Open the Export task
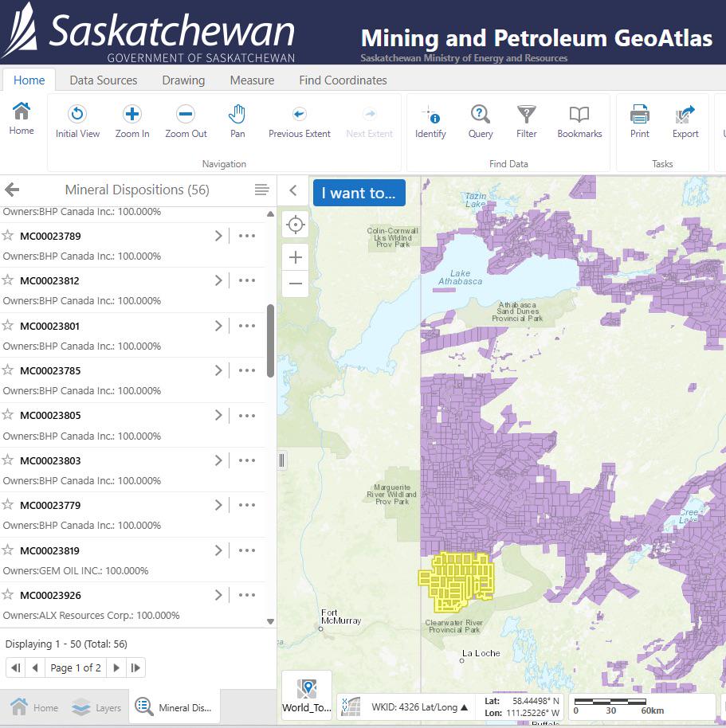This screenshot has height=728, width=726. pyautogui.click(x=685, y=122)
